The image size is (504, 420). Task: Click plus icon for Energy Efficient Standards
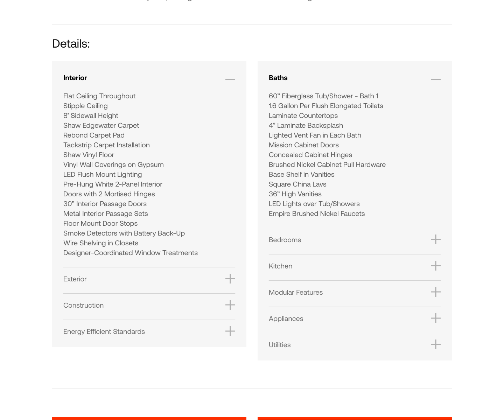(230, 331)
